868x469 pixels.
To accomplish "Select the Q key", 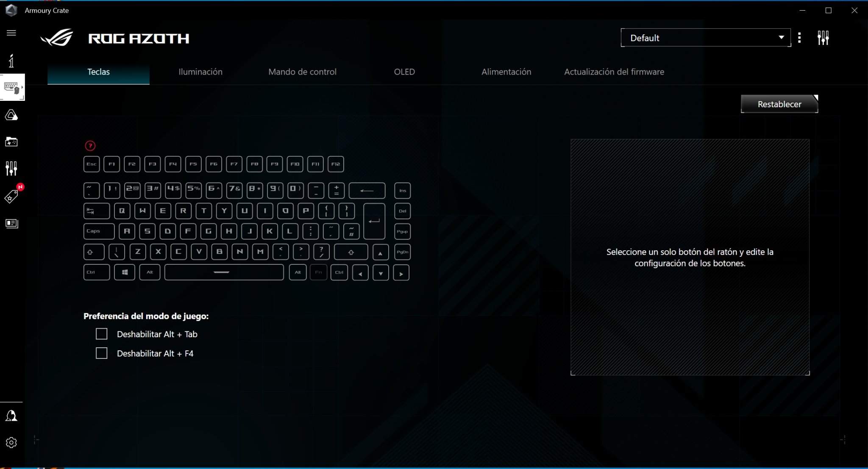I will click(x=122, y=211).
